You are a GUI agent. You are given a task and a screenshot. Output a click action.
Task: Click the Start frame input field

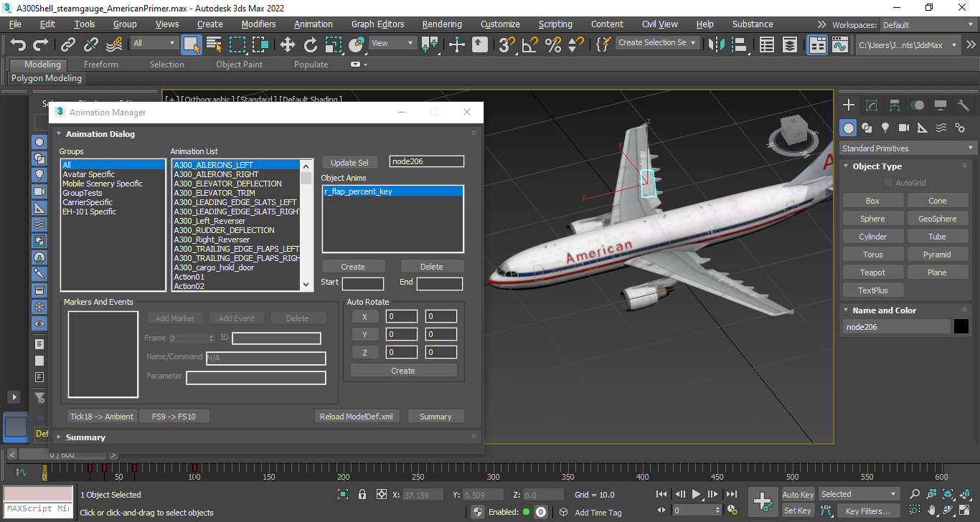(x=363, y=284)
